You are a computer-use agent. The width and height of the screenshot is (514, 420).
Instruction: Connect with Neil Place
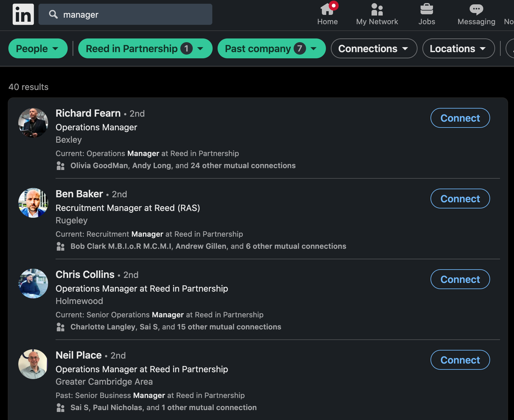[x=460, y=360]
